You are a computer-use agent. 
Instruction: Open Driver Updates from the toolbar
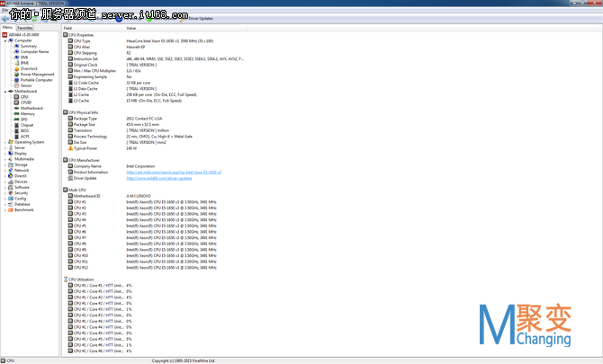(197, 19)
